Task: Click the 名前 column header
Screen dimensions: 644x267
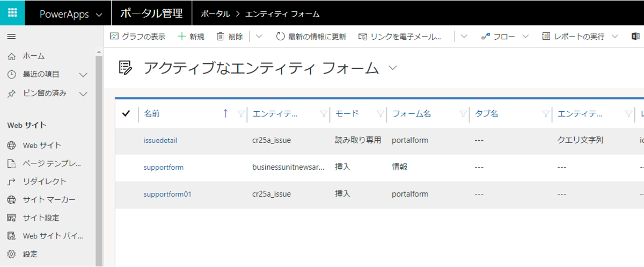Action: coord(152,113)
